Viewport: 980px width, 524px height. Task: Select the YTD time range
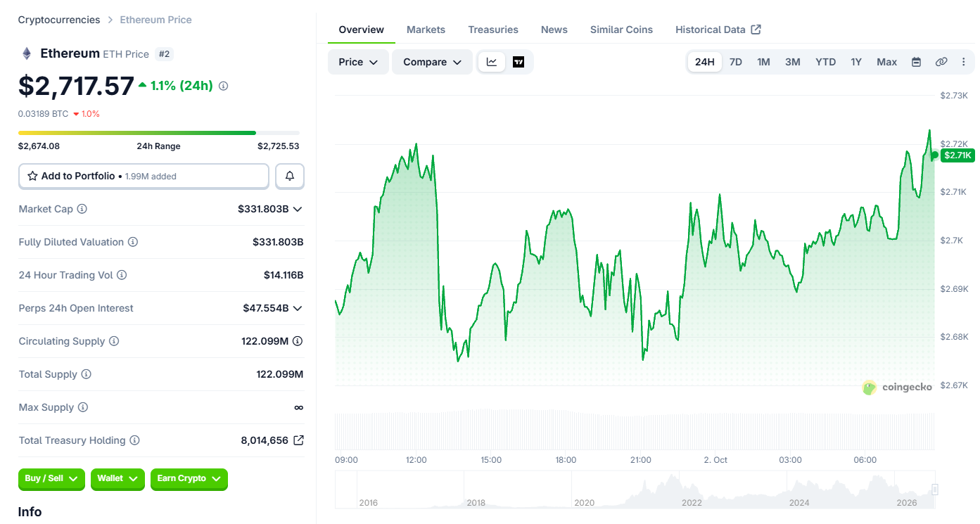coord(825,62)
